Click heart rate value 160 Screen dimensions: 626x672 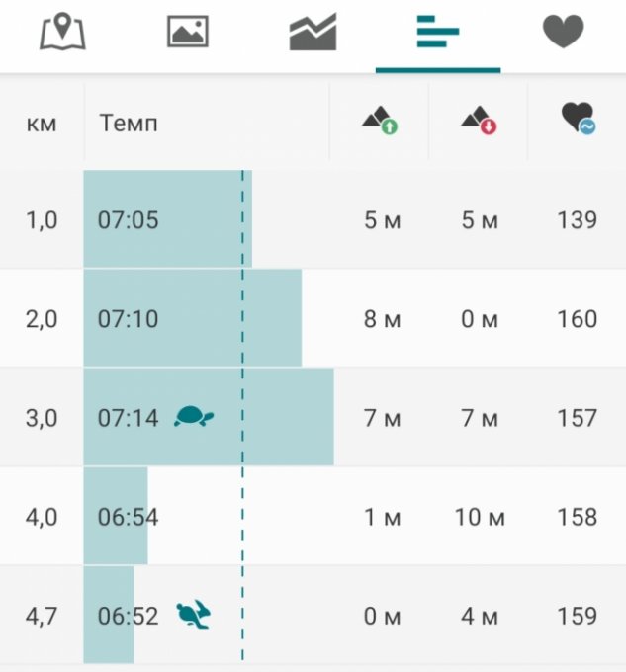[x=578, y=319]
